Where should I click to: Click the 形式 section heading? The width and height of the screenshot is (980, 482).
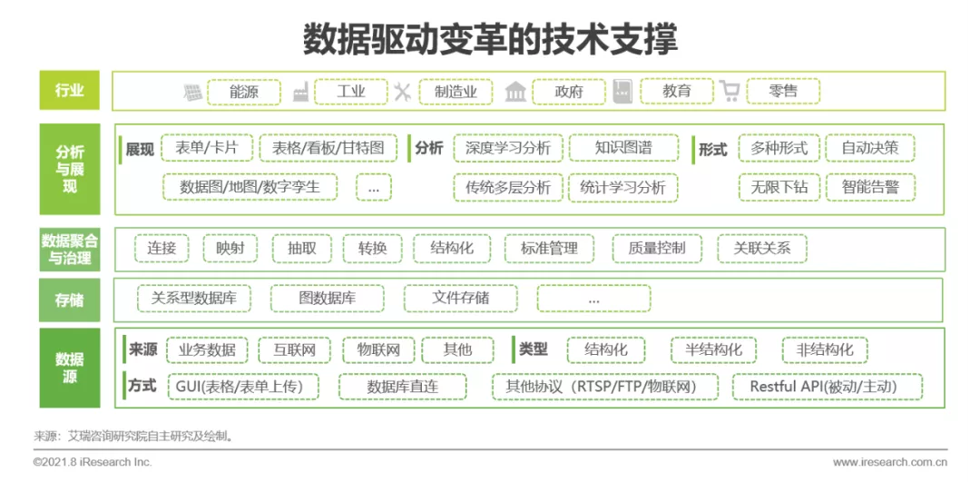point(713,149)
